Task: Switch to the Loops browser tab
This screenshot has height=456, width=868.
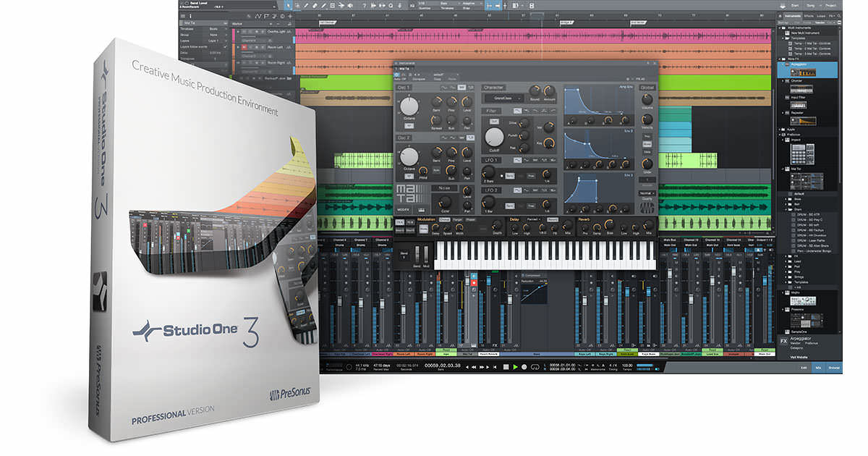Action: [821, 15]
